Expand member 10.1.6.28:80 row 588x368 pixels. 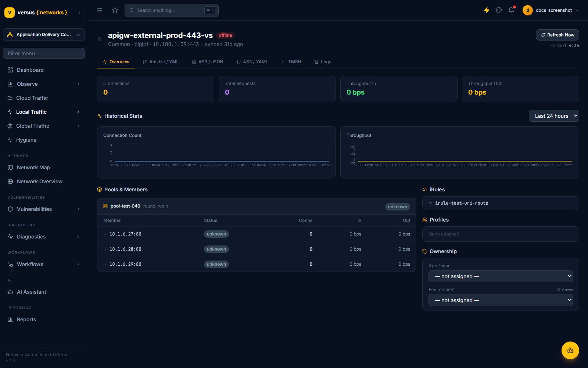point(257,249)
